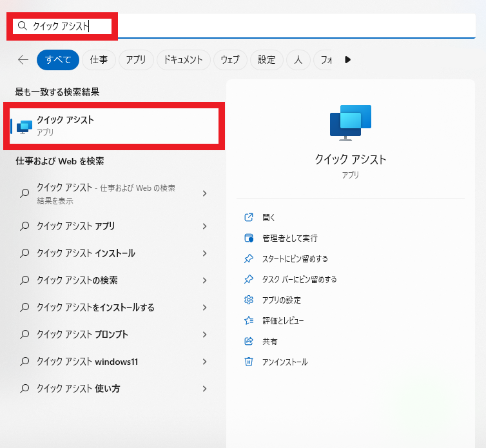
Task: Click the large Quick Assist icon in preview
Action: click(x=351, y=123)
